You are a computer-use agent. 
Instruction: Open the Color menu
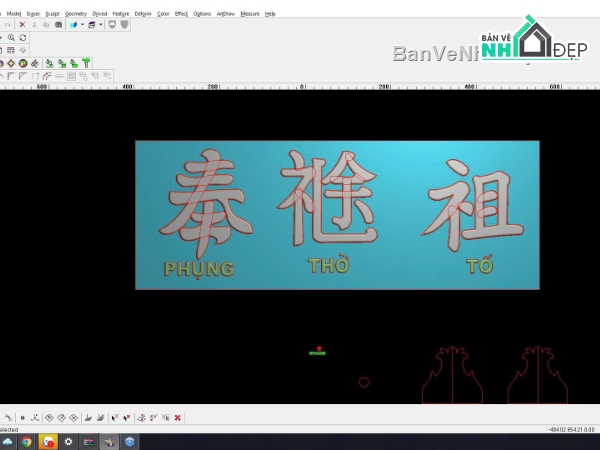(x=163, y=14)
